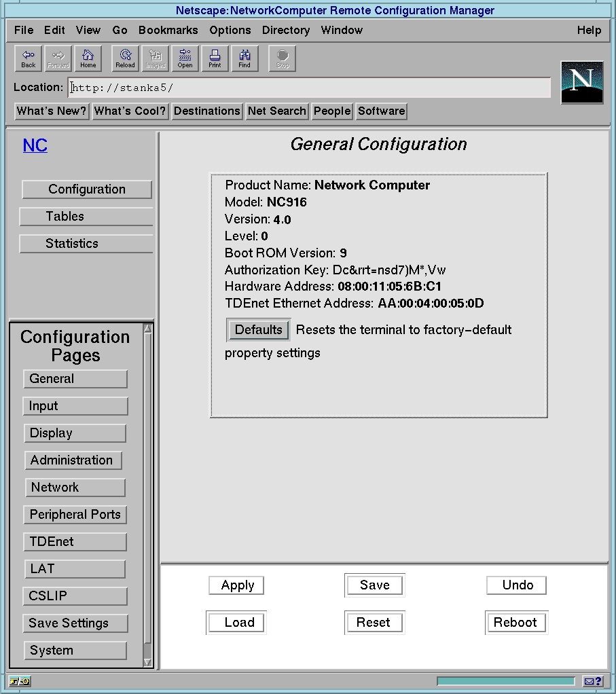The width and height of the screenshot is (616, 694).
Task: Open the Directory menu
Action: pos(286,30)
